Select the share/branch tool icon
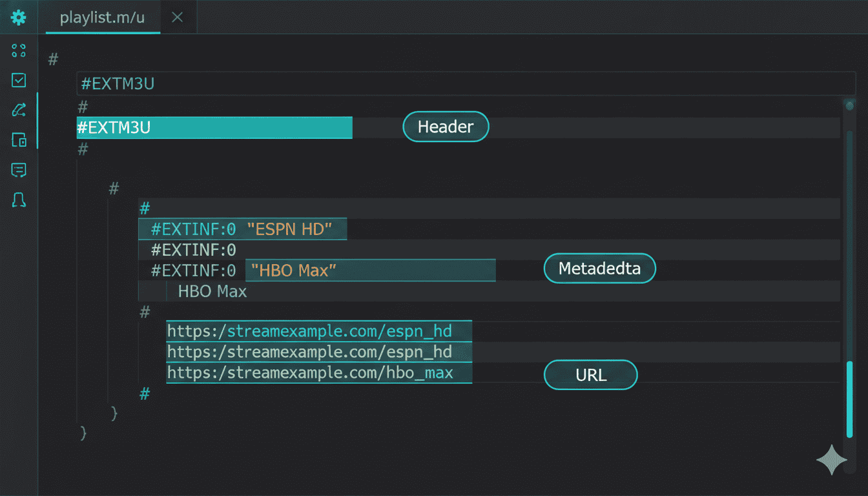This screenshot has width=868, height=496. click(18, 110)
